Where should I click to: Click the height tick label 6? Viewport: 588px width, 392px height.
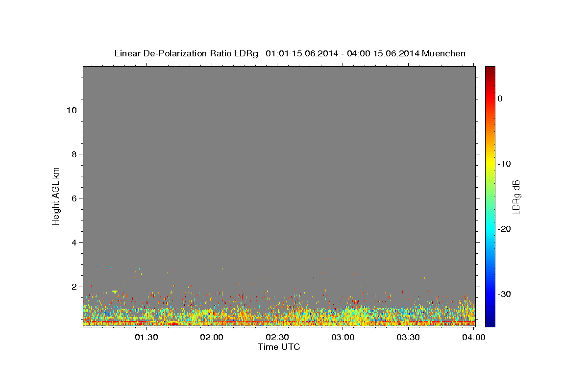[74, 198]
